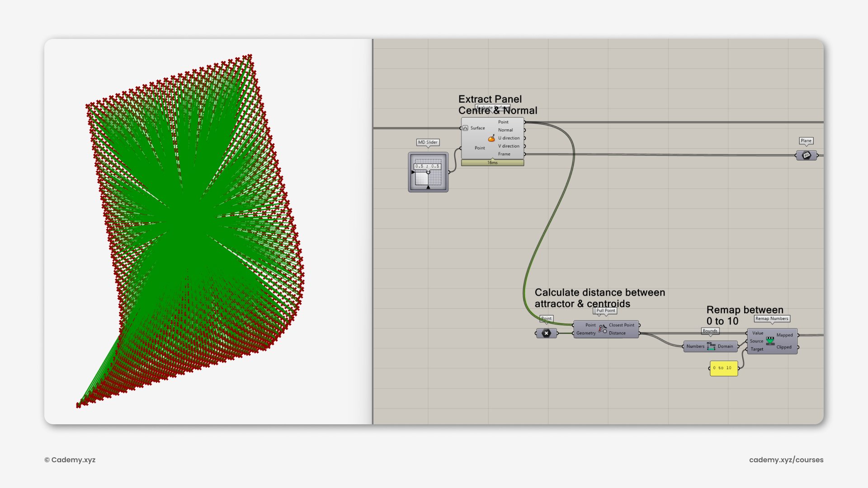
Task: Click the Value input on Remap Numbers
Action: pyautogui.click(x=758, y=333)
